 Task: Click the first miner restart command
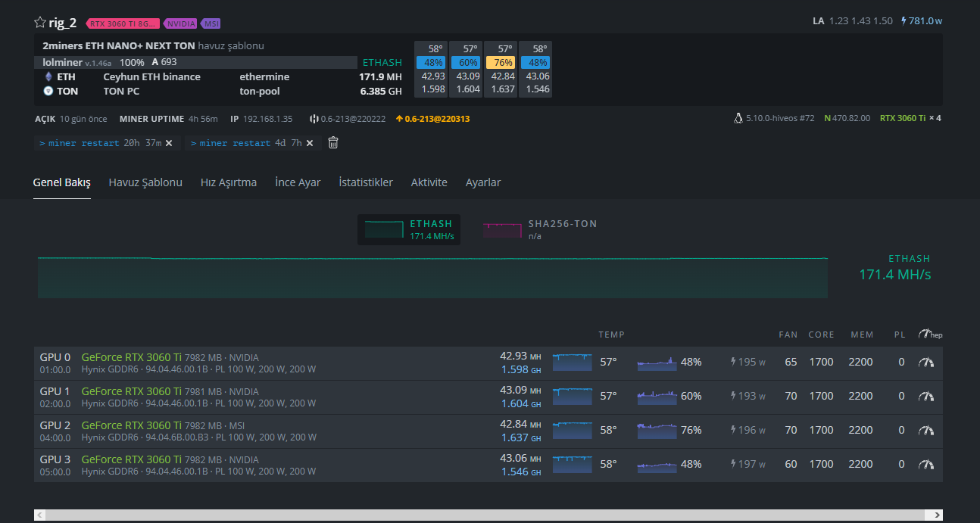click(x=101, y=143)
